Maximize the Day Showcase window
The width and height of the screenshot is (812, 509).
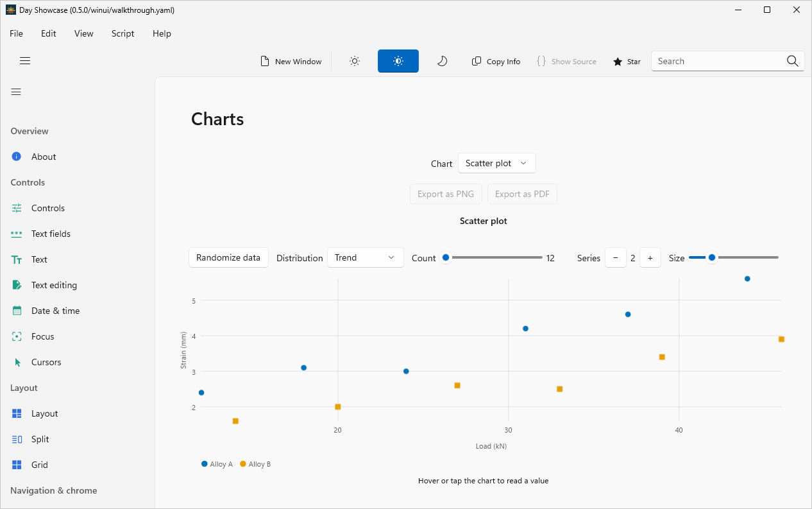tap(767, 10)
